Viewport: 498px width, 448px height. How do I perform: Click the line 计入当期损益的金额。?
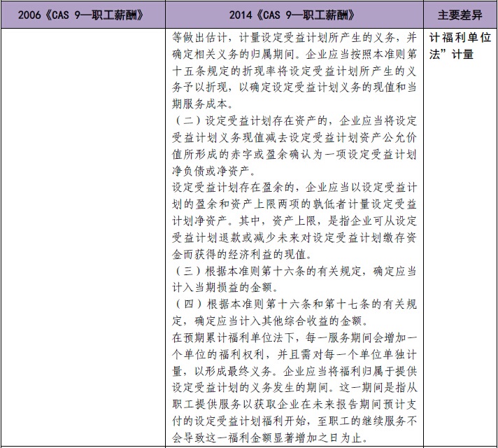(x=225, y=288)
